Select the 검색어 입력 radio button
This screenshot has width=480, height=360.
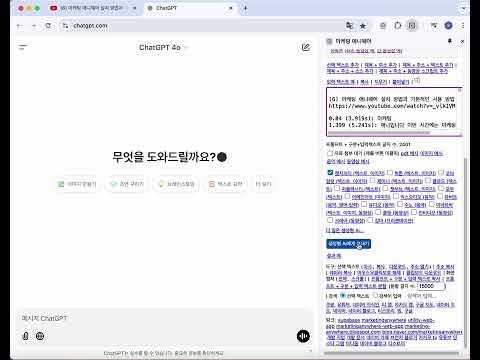click(375, 295)
